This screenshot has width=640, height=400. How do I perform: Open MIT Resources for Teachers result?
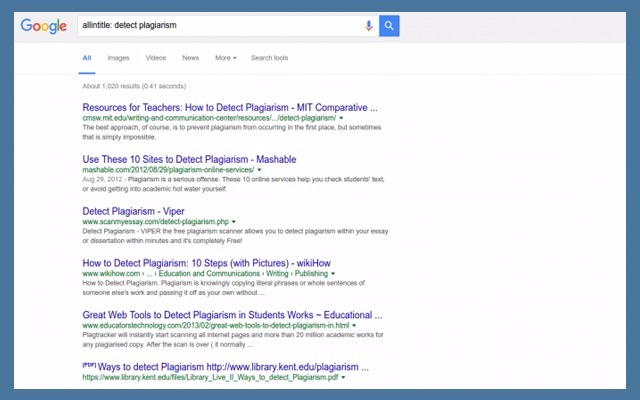[x=230, y=107]
